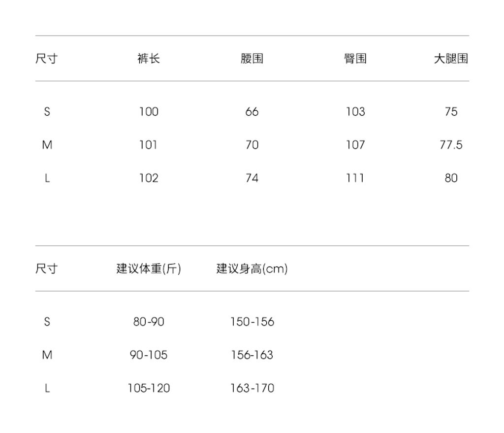Screen dimensions: 504x433
Task: Select hip measurement 107 for size M
Action: coord(355,145)
